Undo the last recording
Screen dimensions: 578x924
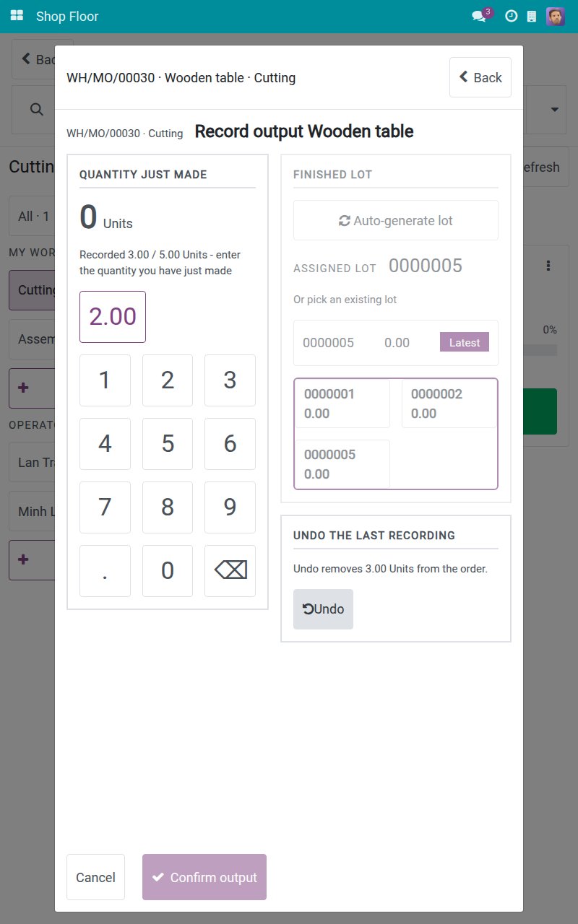pos(323,609)
